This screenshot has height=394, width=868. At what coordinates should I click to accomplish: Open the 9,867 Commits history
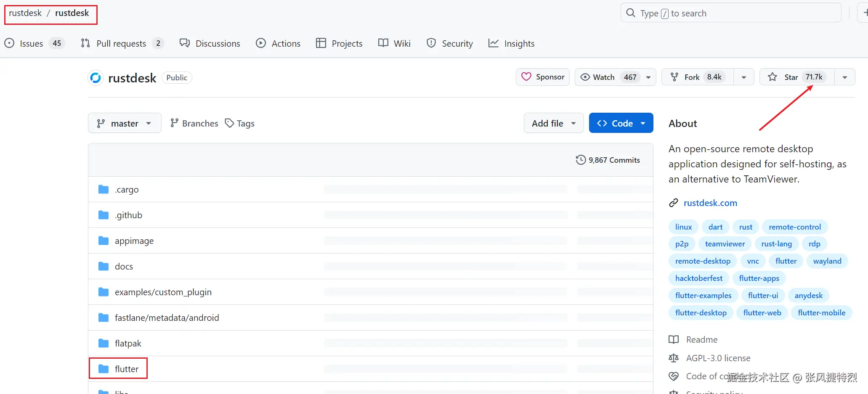pyautogui.click(x=608, y=160)
